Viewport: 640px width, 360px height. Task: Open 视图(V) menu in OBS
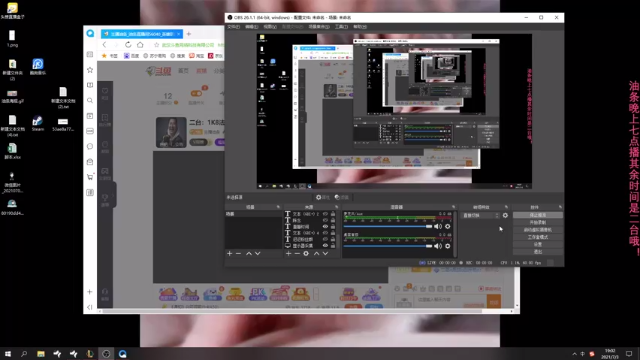[270, 27]
